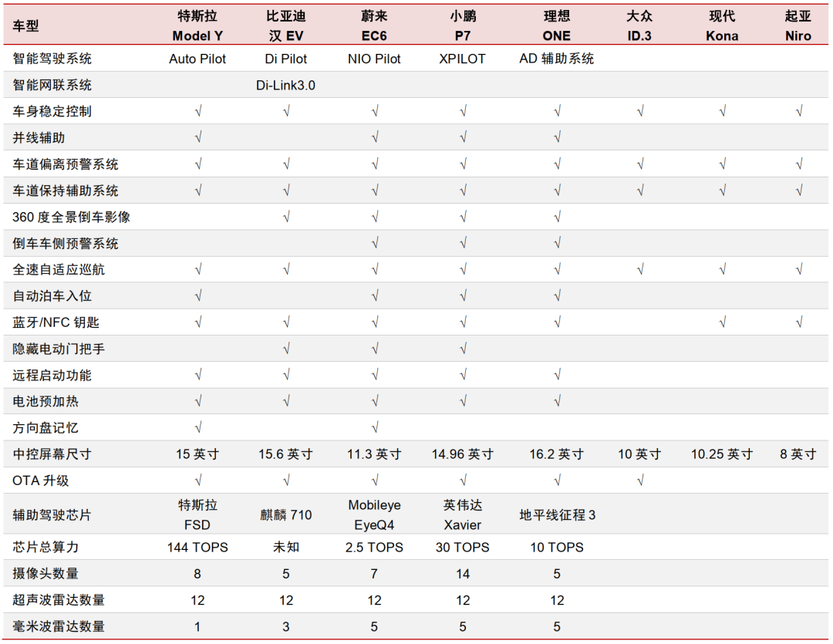Select the 蓝牙/NFC 钥匙 row label
The width and height of the screenshot is (833, 644).
tap(56, 322)
